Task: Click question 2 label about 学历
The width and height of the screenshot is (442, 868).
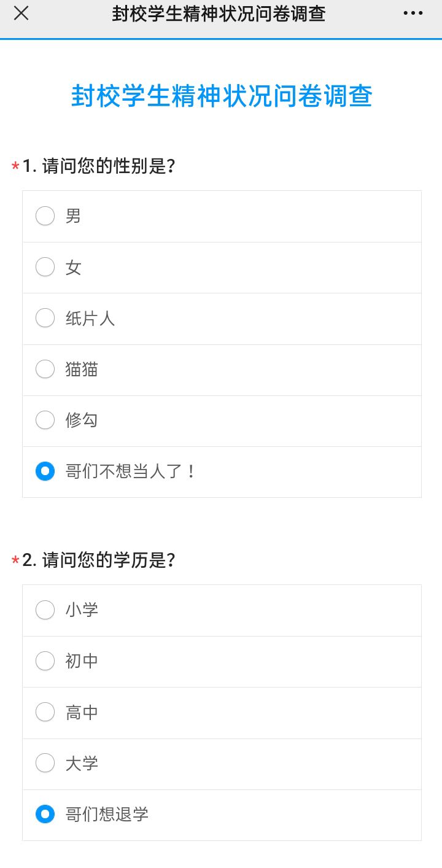Action: (99, 560)
